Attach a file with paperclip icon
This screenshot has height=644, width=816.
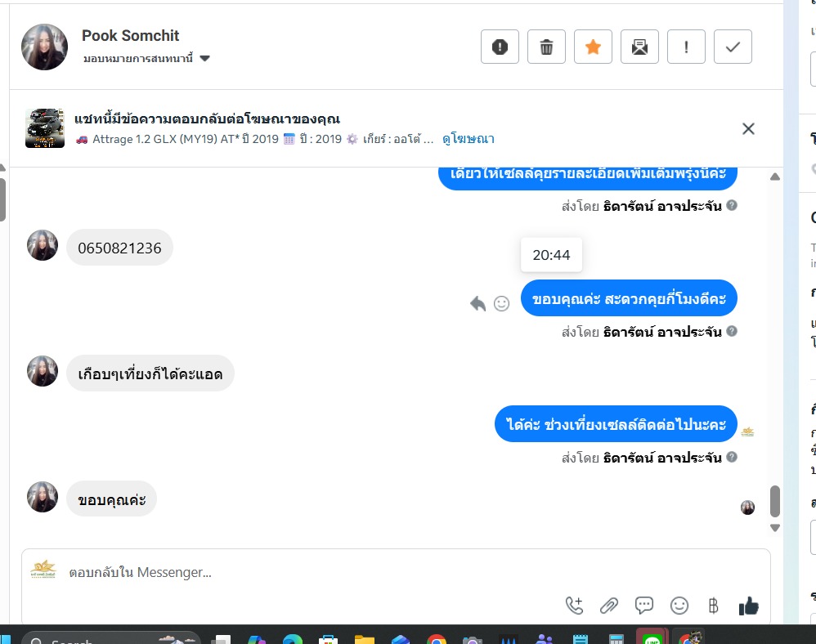click(x=609, y=606)
